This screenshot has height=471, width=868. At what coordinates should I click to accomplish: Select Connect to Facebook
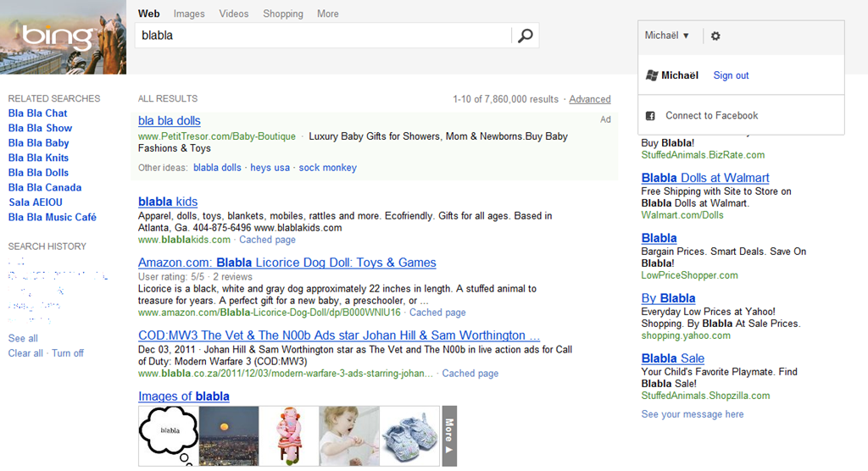coord(711,116)
